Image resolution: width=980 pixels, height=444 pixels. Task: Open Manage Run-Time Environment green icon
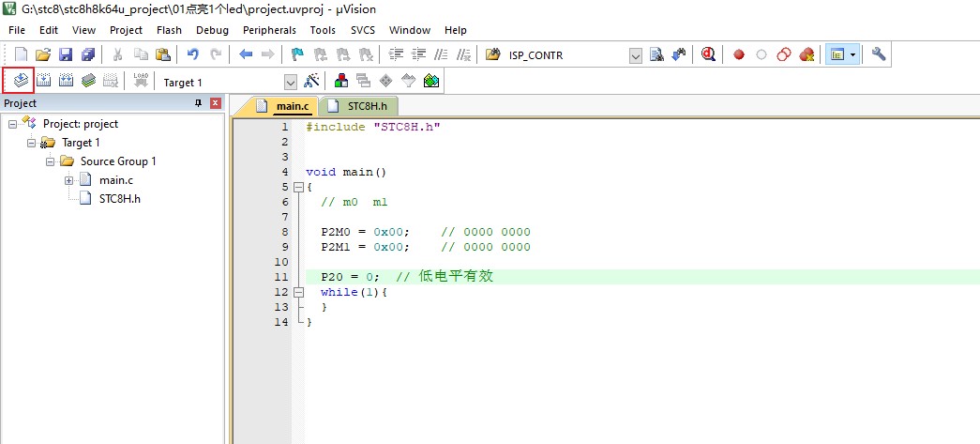coord(430,81)
